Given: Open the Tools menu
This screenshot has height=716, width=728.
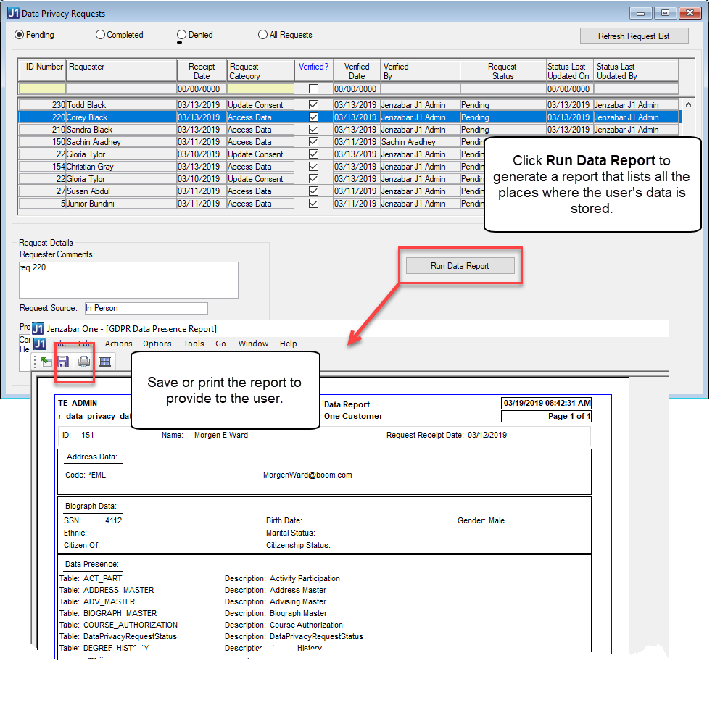Looking at the screenshot, I should pyautogui.click(x=194, y=344).
